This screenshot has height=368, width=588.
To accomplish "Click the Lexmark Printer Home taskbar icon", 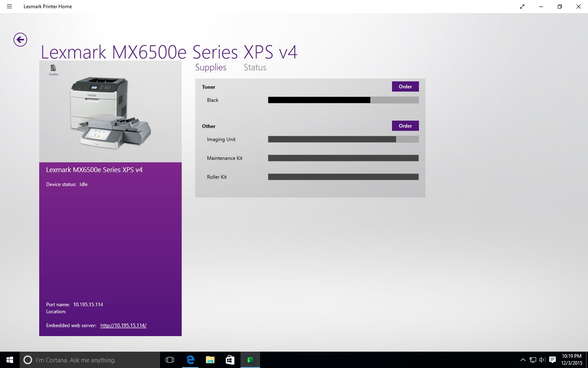I will click(250, 360).
